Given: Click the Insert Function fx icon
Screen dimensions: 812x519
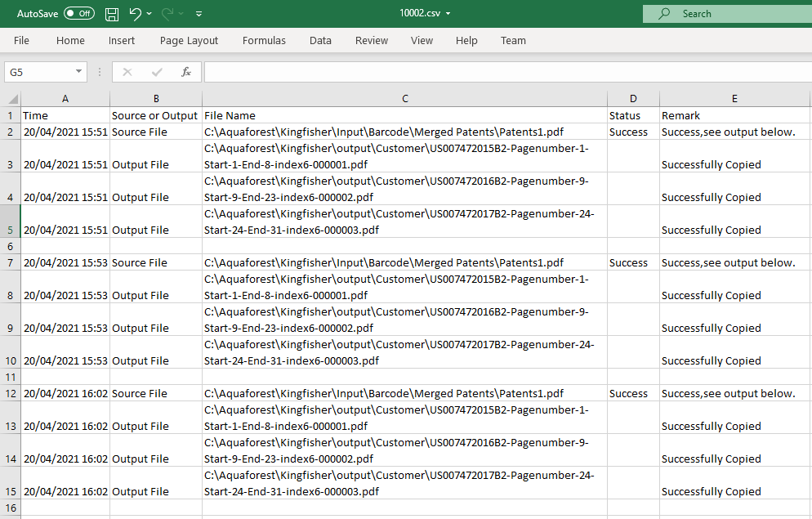Looking at the screenshot, I should 185,72.
